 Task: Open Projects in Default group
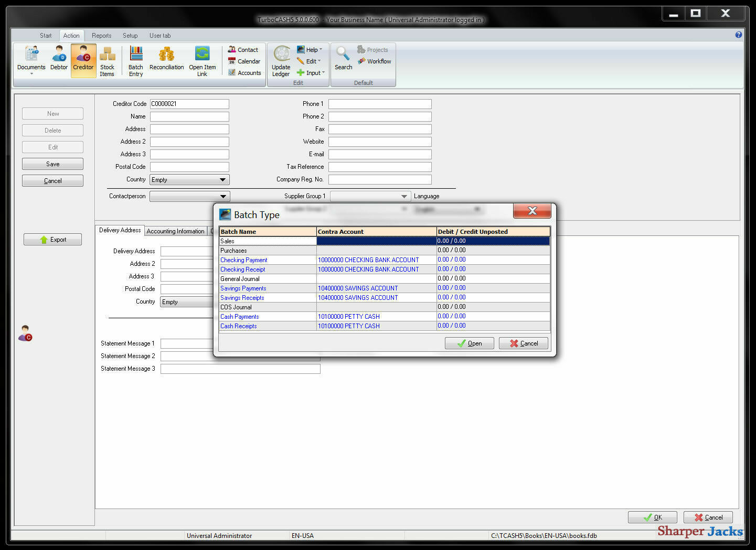(x=372, y=50)
